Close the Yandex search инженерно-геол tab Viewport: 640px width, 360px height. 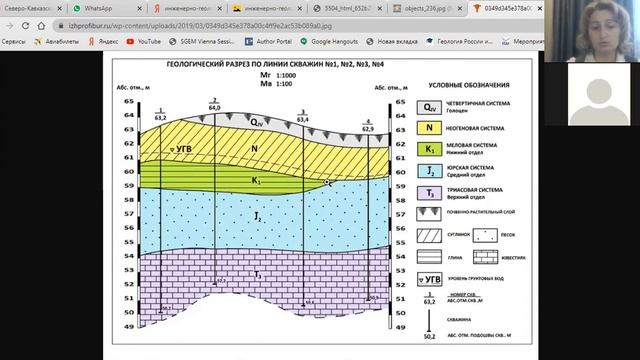tap(220, 8)
